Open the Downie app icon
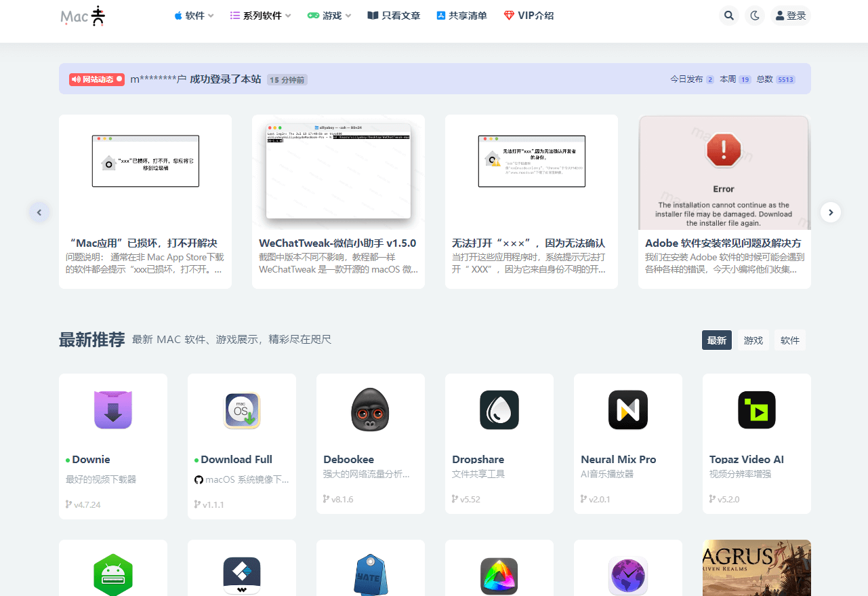 click(x=112, y=410)
